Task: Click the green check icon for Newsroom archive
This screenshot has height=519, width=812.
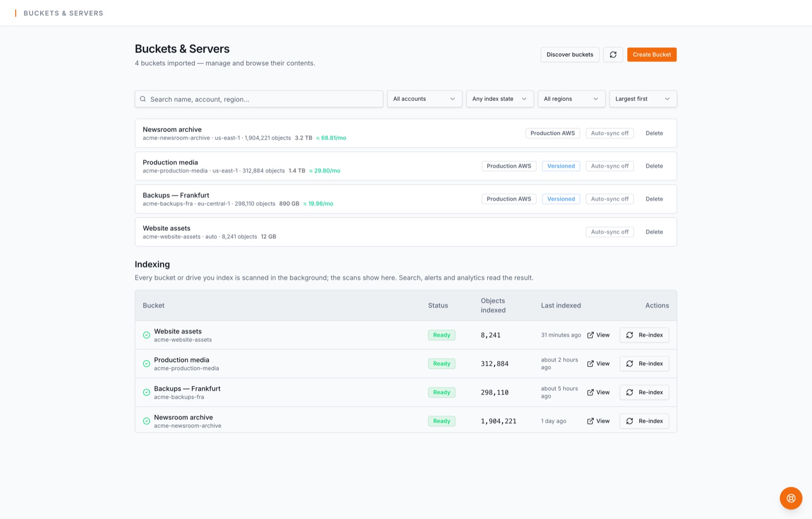Action: [x=146, y=421]
